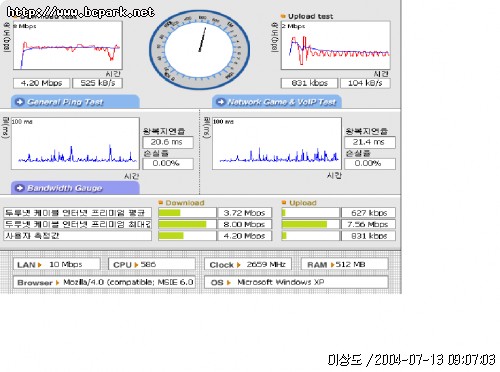
Task: Click the orange bullet beside Download
Action: (x=161, y=202)
